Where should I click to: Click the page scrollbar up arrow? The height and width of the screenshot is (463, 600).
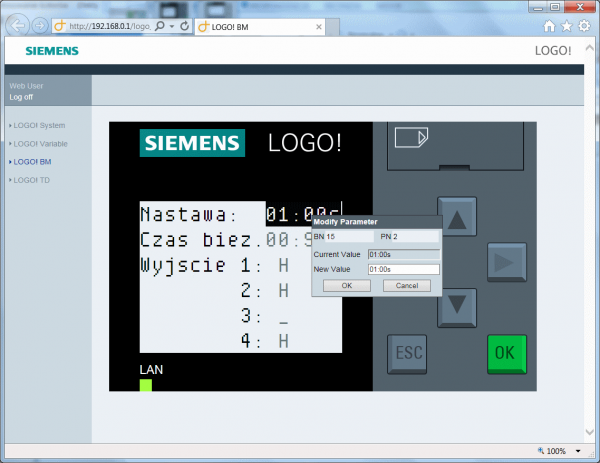[590, 48]
